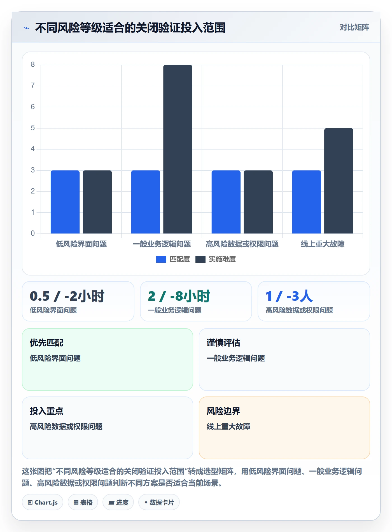Open the 0.5 / -2小时 data card
Viewport: 392px width, 532px height.
click(78, 301)
